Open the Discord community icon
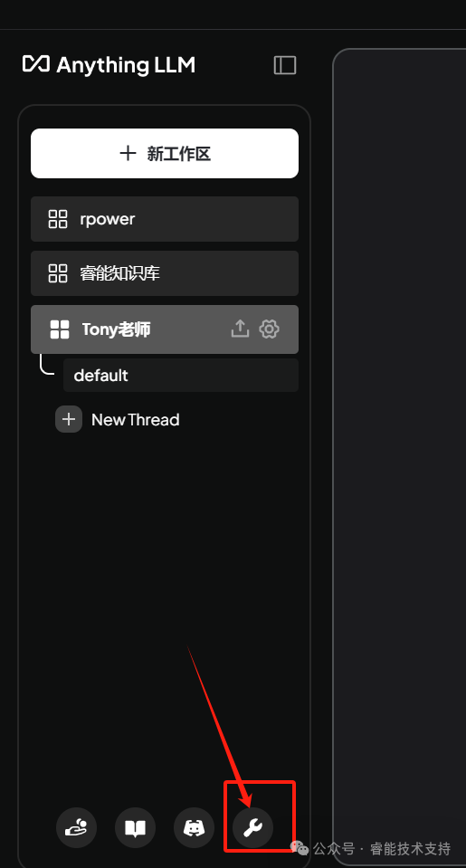466x868 pixels. 194,828
